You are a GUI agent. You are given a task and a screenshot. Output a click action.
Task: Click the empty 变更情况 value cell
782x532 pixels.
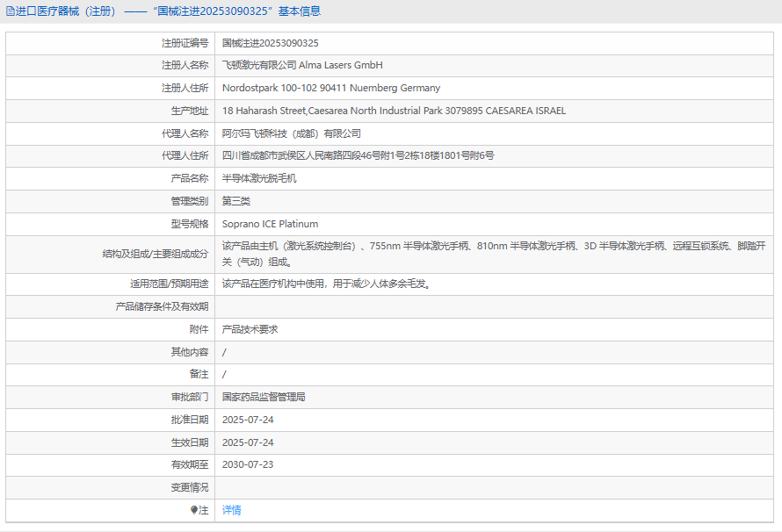[x=492, y=487]
